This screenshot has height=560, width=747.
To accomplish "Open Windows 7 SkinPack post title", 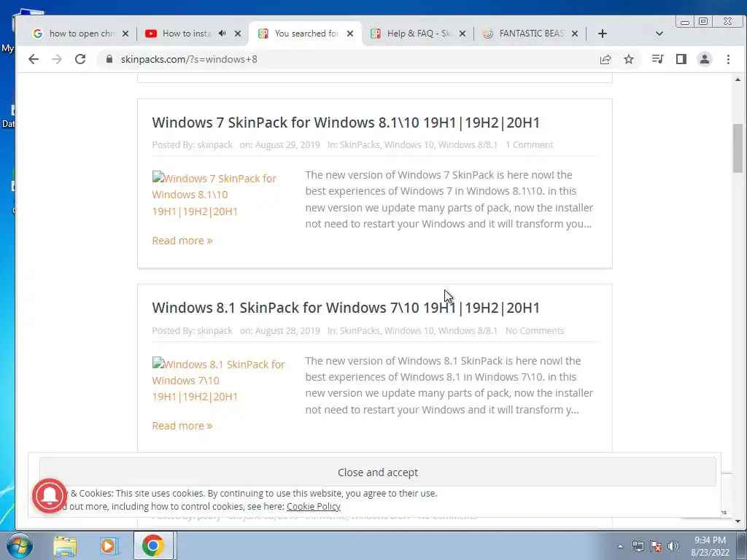I will (346, 122).
